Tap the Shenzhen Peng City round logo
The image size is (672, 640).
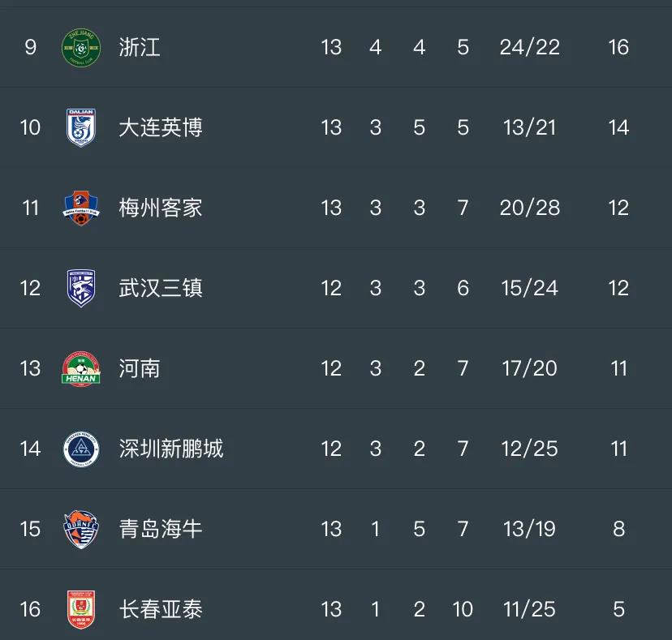tap(81, 449)
